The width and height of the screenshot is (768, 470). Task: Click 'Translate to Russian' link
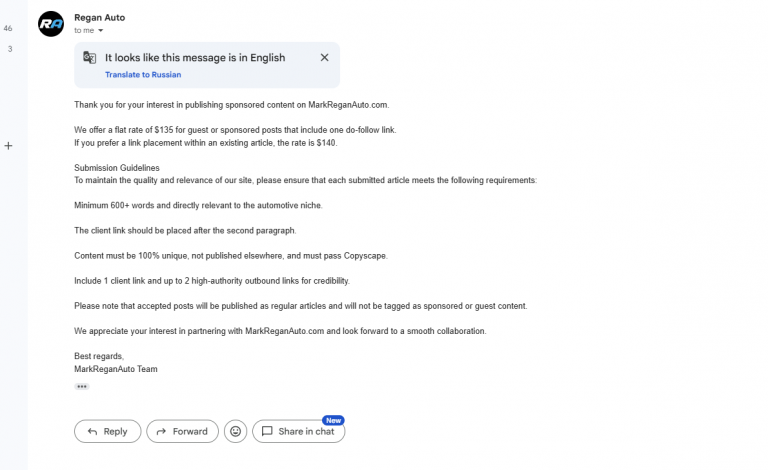click(143, 74)
